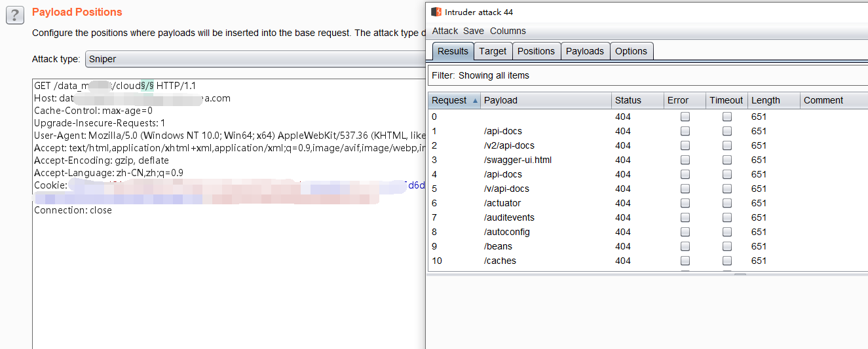Grab the results pane splitter handle
868x349 pixels.
740,274
